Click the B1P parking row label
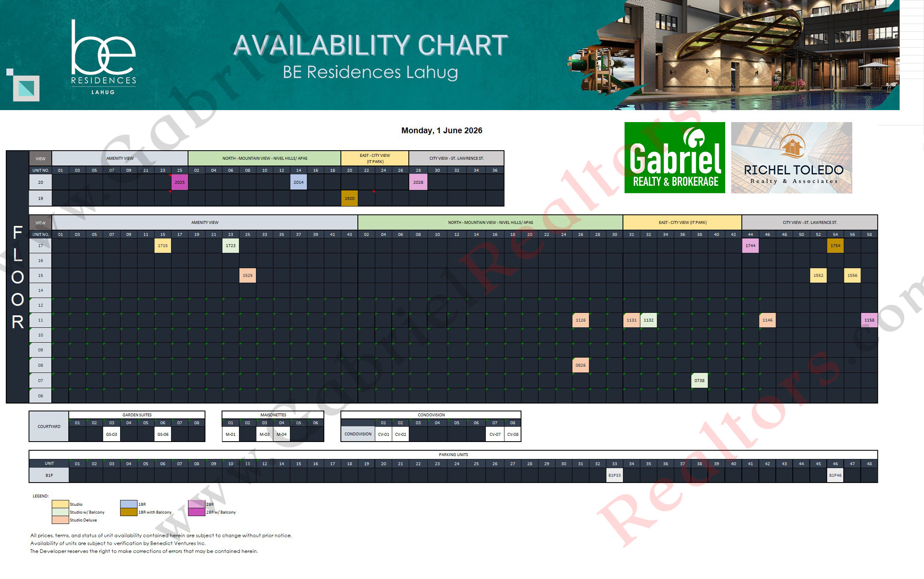The image size is (924, 579). 49,475
